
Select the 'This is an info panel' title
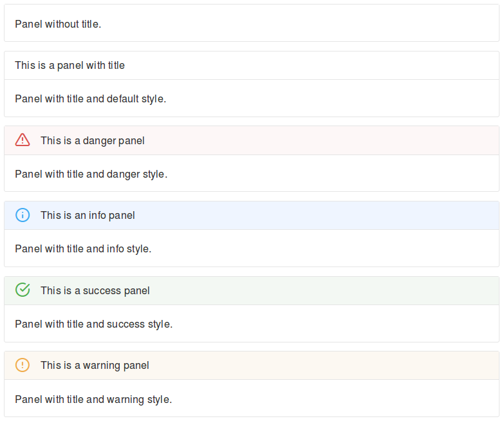pos(88,215)
